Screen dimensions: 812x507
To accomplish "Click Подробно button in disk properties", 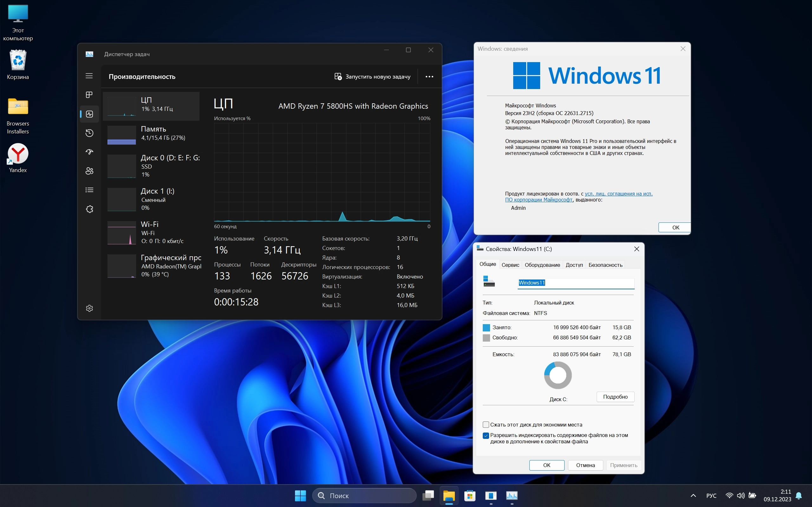I will [615, 397].
